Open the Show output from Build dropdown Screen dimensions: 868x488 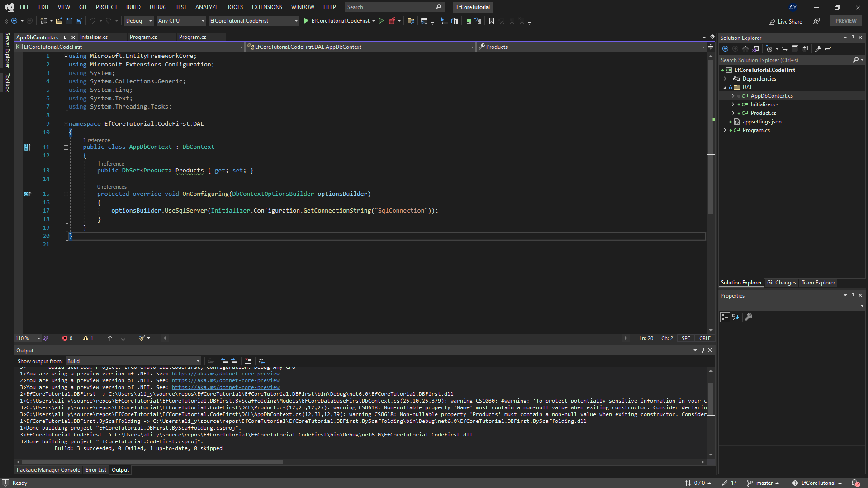(197, 361)
